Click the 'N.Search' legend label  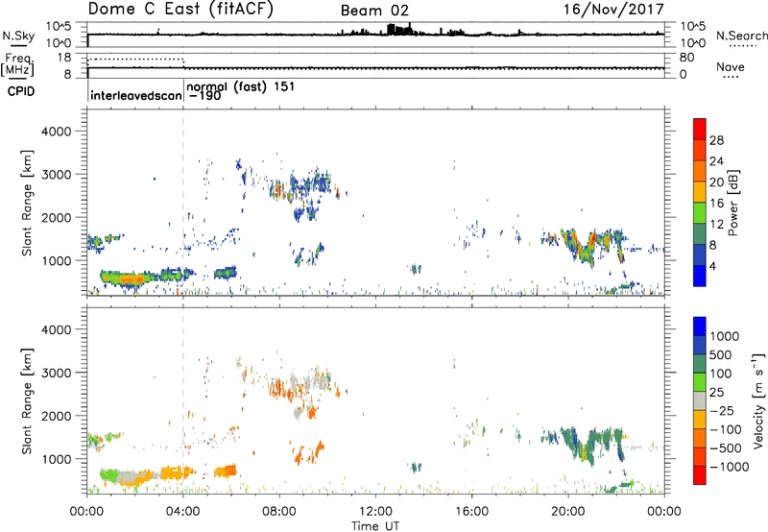741,36
